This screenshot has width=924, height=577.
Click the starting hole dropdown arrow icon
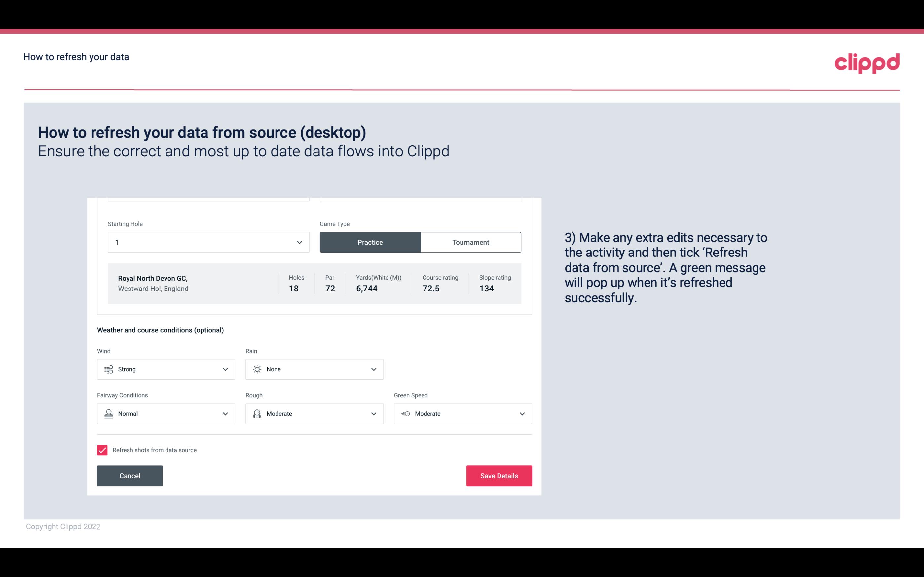click(299, 242)
